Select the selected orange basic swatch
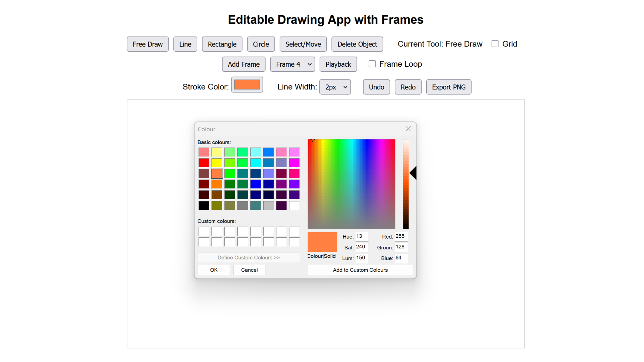The width and height of the screenshot is (644, 362). tap(217, 174)
